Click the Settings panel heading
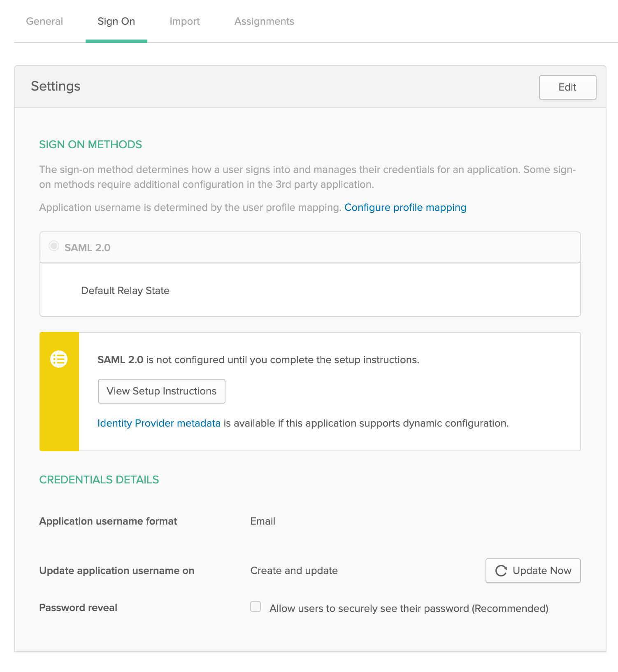 point(56,86)
